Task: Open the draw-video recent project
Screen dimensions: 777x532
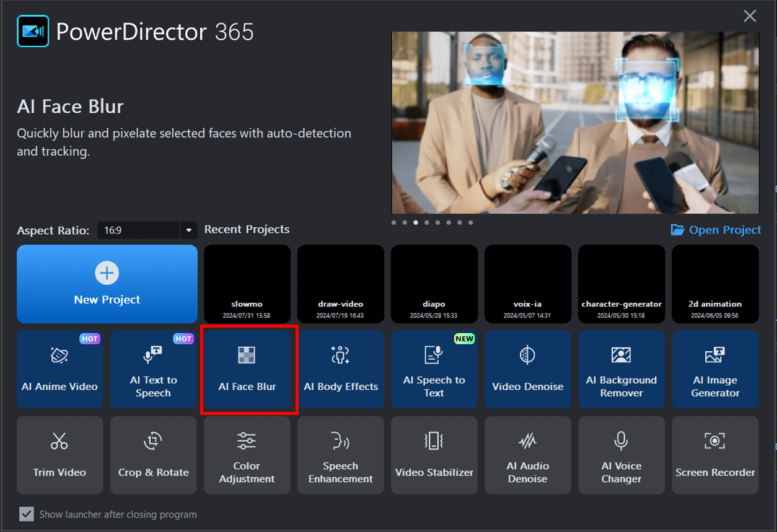Action: tap(341, 284)
